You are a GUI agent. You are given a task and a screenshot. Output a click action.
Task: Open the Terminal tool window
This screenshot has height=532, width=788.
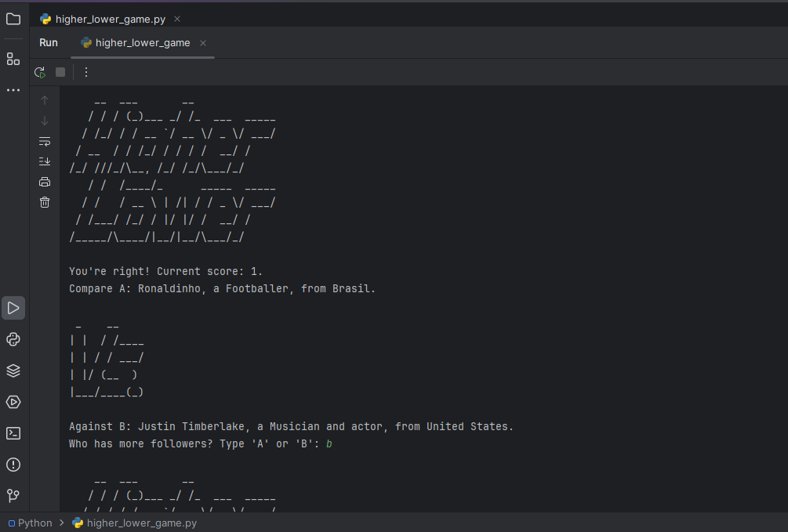point(13,433)
